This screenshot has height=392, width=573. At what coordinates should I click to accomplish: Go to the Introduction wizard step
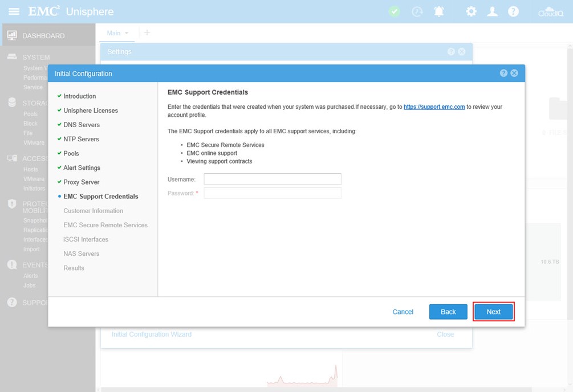79,96
